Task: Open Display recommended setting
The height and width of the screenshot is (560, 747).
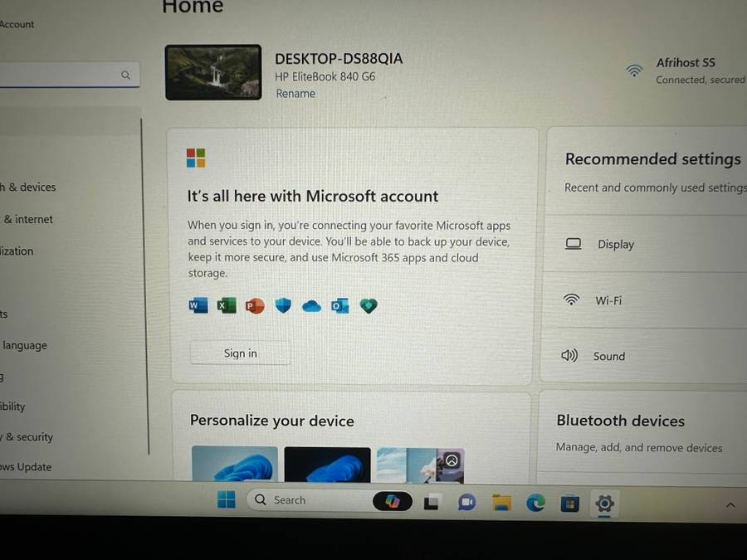Action: 615,245
